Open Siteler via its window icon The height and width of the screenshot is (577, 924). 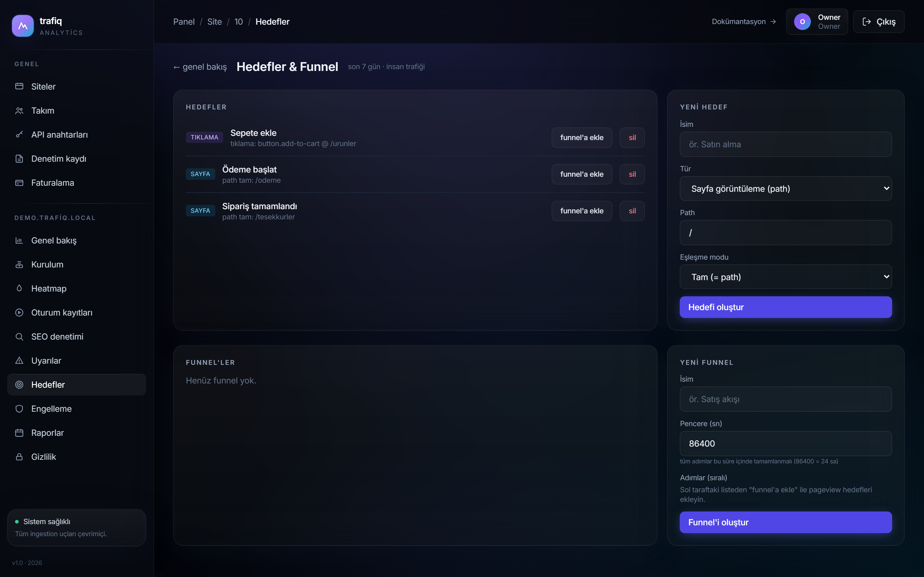[19, 86]
